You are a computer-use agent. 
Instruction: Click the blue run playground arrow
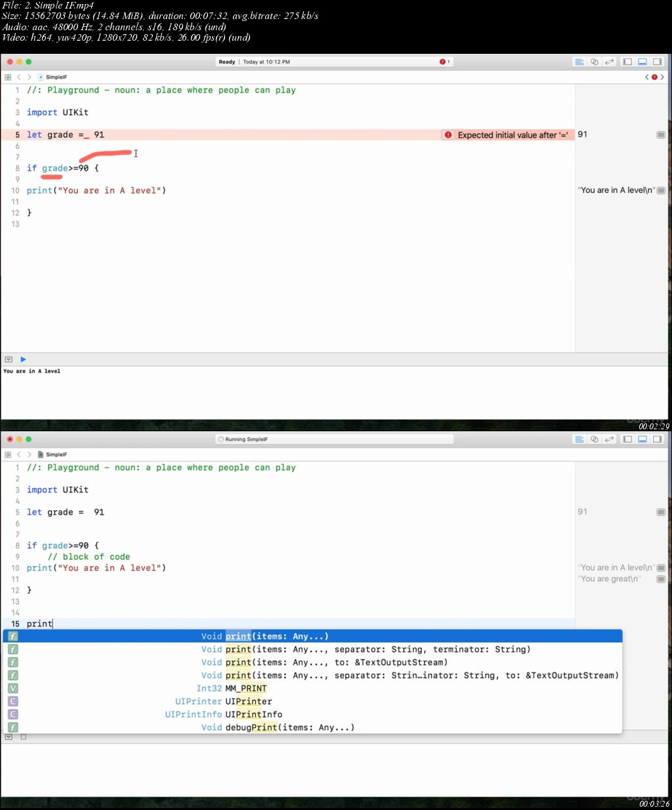click(x=23, y=359)
